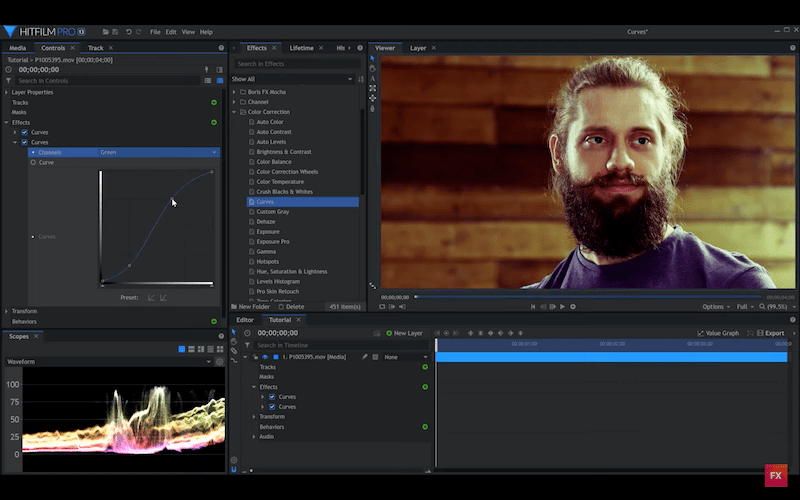The height and width of the screenshot is (500, 800).
Task: Click the Search in Effects field
Action: [x=297, y=64]
